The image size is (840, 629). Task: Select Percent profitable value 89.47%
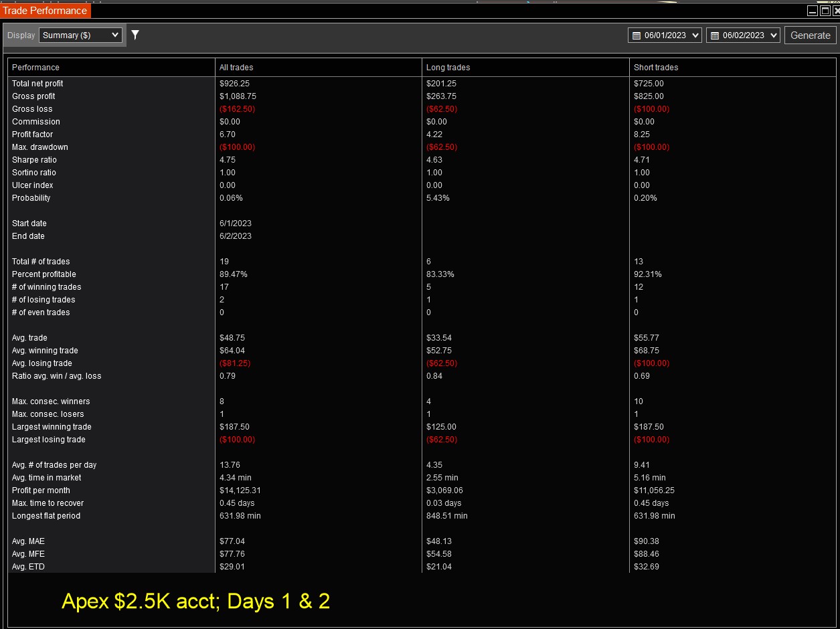click(x=234, y=274)
